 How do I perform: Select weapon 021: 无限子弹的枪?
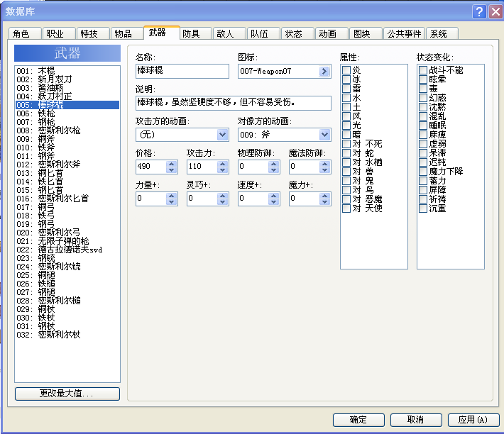pos(67,241)
